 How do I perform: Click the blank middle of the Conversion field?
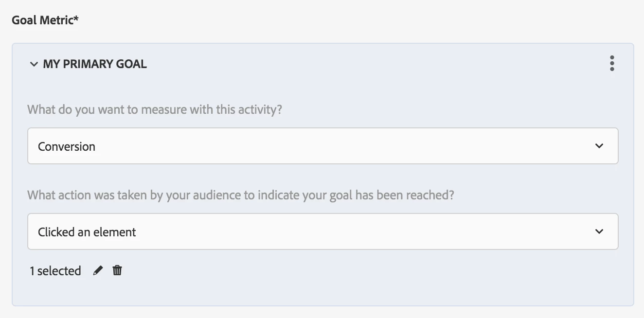coord(340,146)
